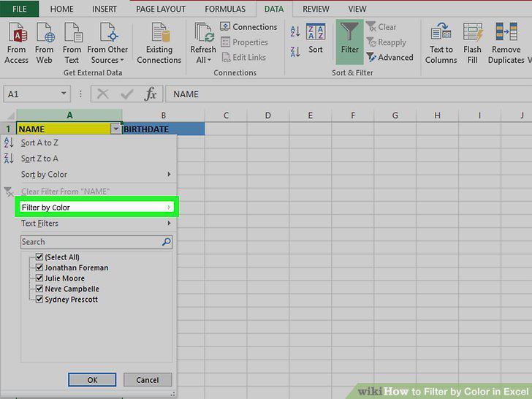Open the FILE tab
The image size is (532, 399).
[x=19, y=9]
